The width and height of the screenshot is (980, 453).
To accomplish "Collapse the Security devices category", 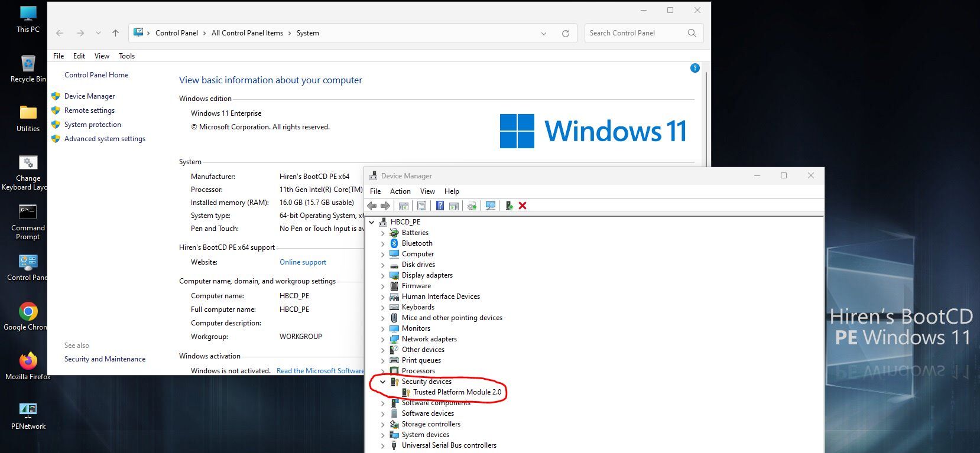I will point(382,382).
